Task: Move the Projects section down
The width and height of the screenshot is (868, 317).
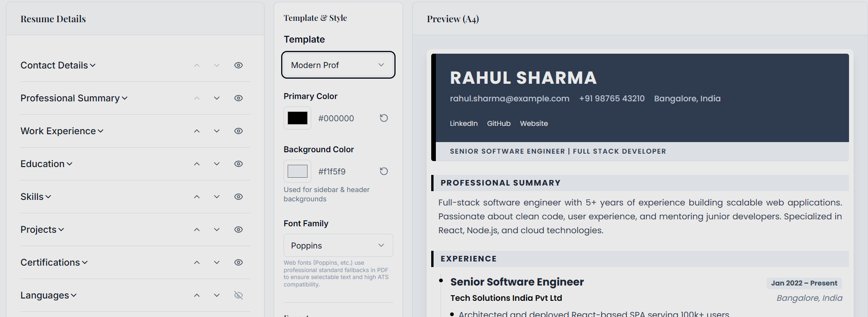Action: point(217,230)
